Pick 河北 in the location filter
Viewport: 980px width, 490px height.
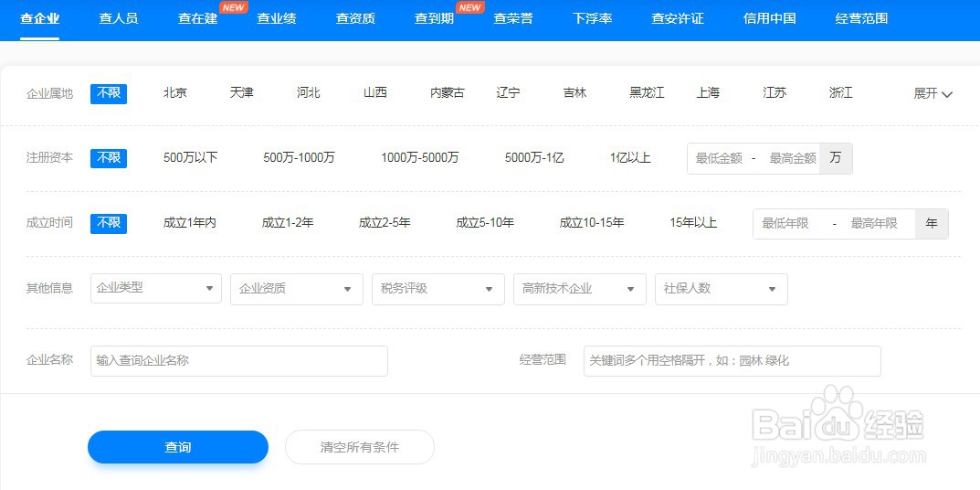tap(309, 93)
